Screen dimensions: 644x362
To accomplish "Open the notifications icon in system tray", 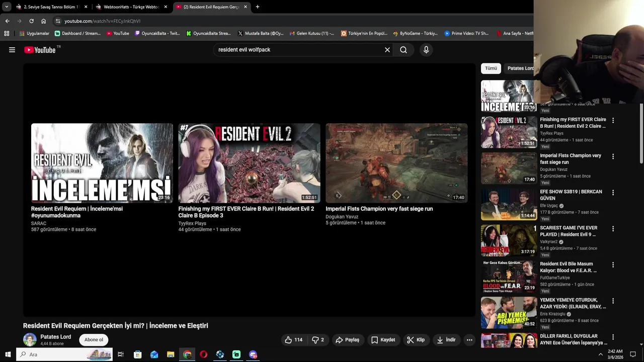I will click(633, 354).
